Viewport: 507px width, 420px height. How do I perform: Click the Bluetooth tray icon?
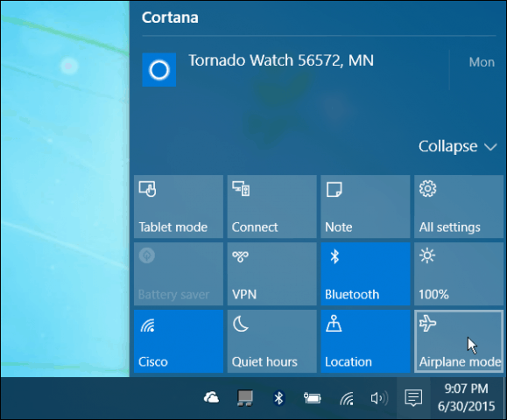pyautogui.click(x=278, y=398)
